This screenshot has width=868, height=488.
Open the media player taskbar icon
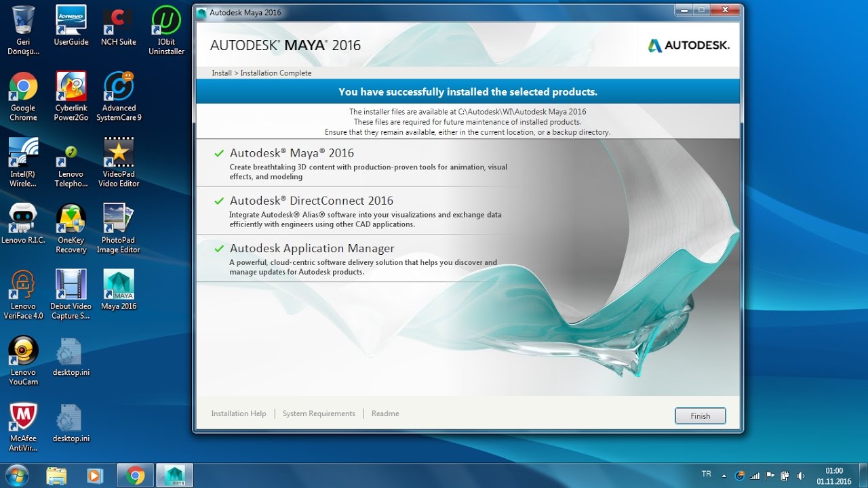[x=95, y=476]
